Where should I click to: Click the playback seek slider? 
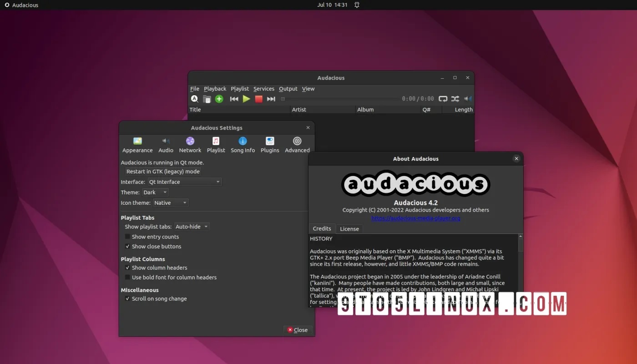(339, 99)
